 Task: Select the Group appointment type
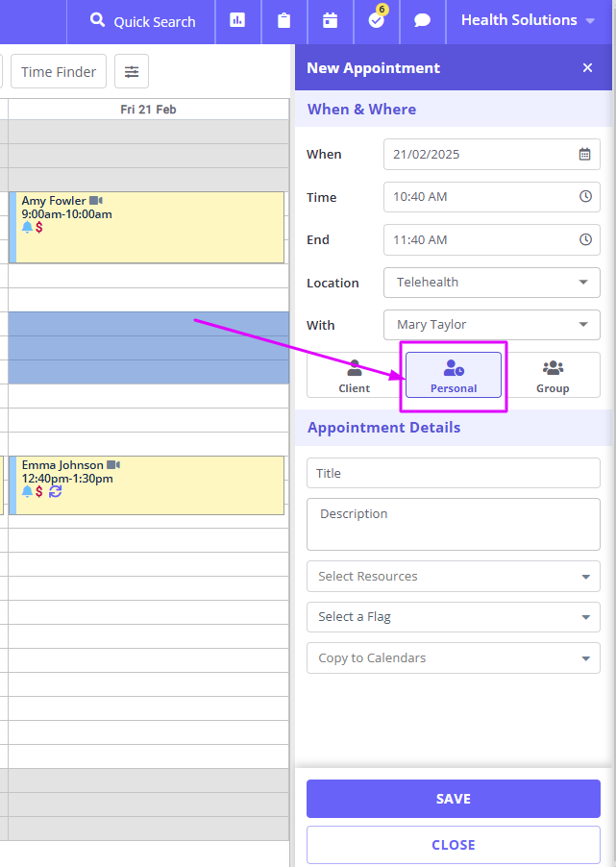tap(553, 375)
